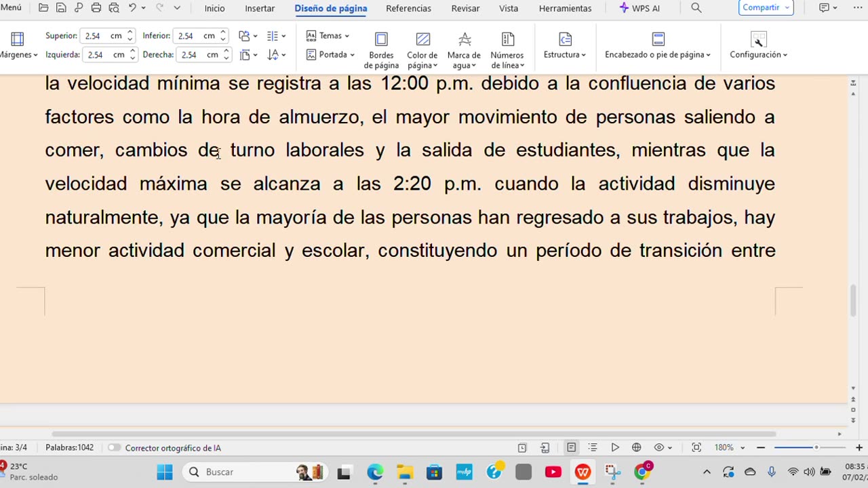Expand the quick access toolbar customization arrow
868x488 pixels.
pos(177,8)
